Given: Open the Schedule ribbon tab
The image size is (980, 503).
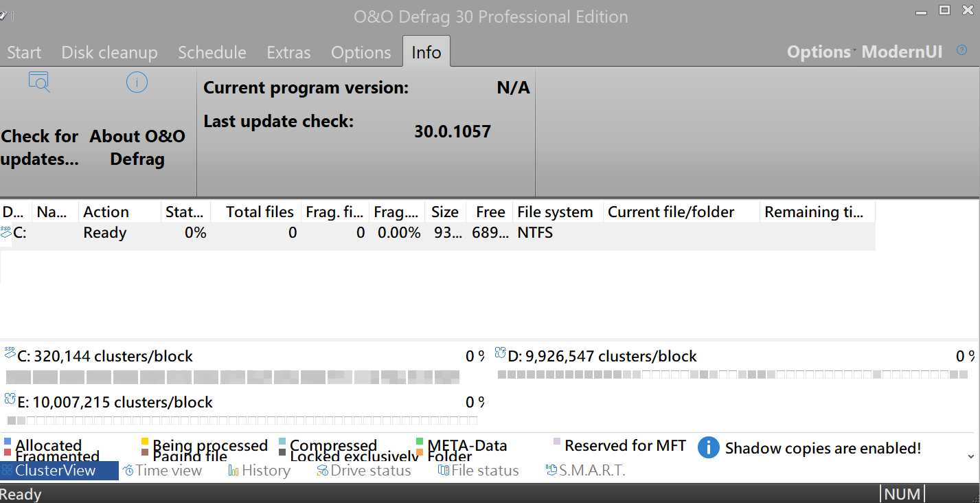Looking at the screenshot, I should coord(212,53).
